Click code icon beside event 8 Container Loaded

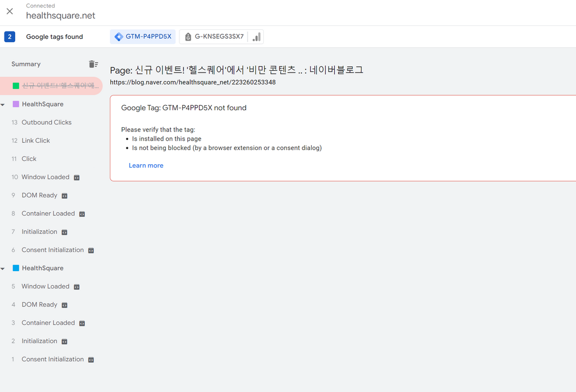82,214
